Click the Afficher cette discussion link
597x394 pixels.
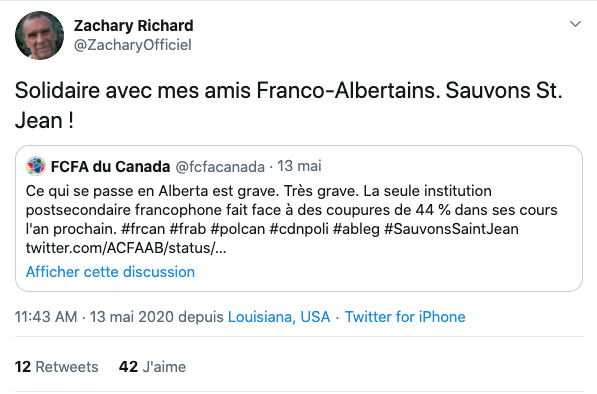pyautogui.click(x=110, y=272)
